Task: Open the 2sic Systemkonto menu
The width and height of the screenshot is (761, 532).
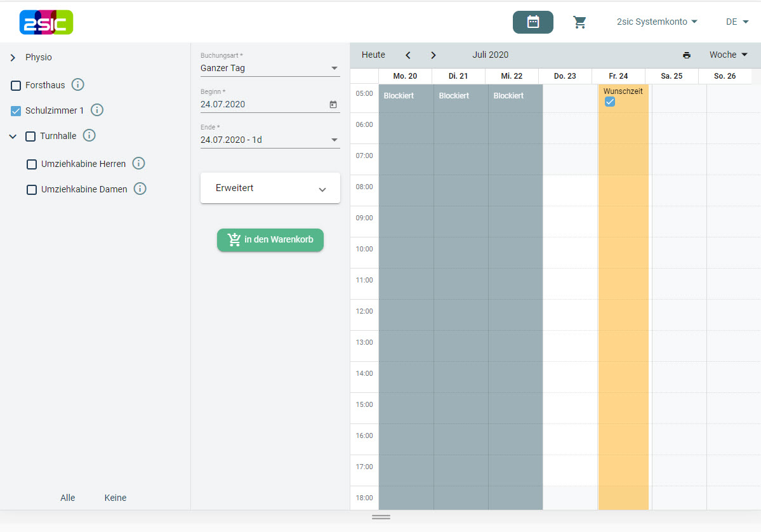Action: [657, 22]
